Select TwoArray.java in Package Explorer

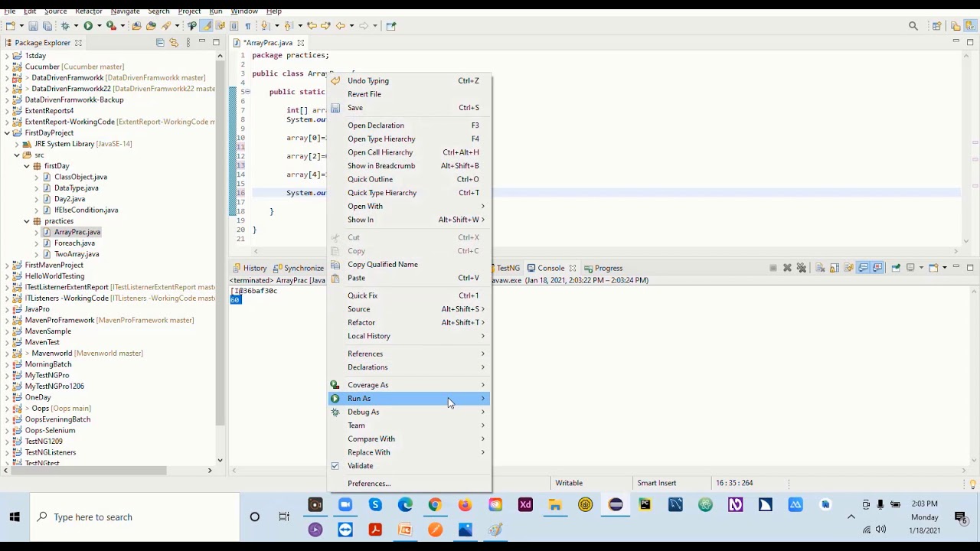pyautogui.click(x=77, y=254)
